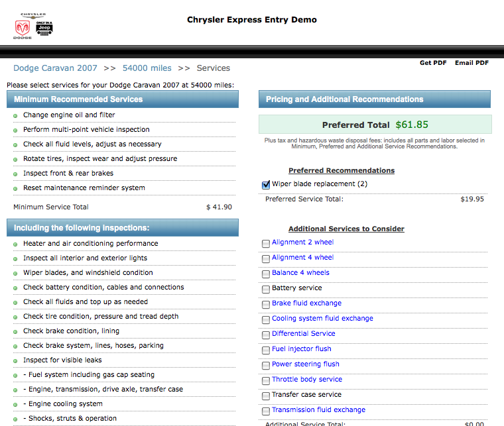Click the Services breadcrumb
504x426 pixels.
(214, 68)
